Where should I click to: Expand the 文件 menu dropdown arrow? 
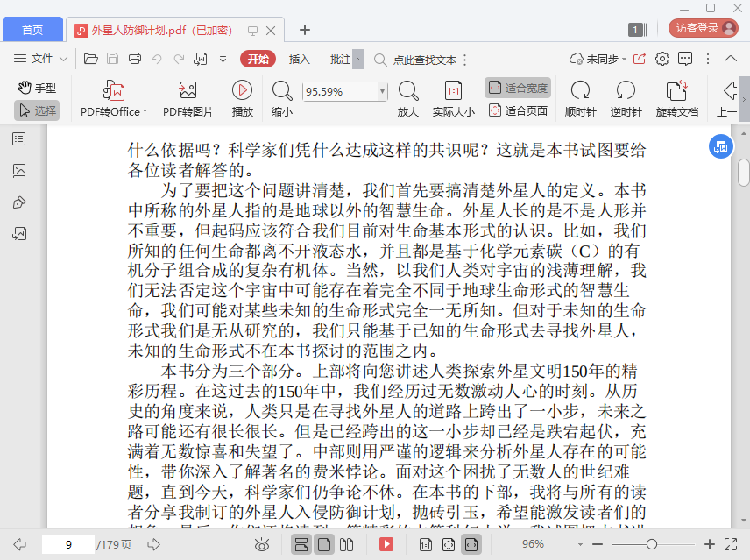[64, 60]
